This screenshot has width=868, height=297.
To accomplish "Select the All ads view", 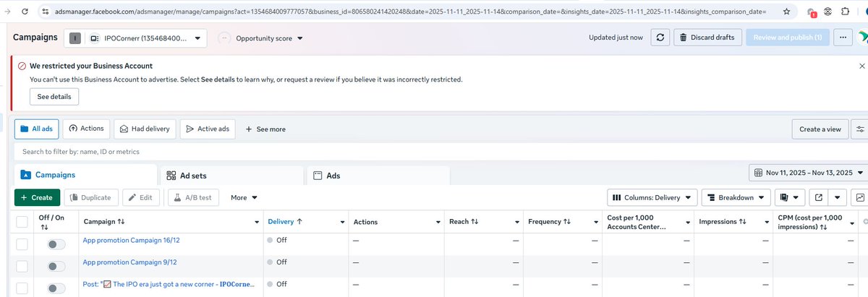I will click(x=36, y=129).
